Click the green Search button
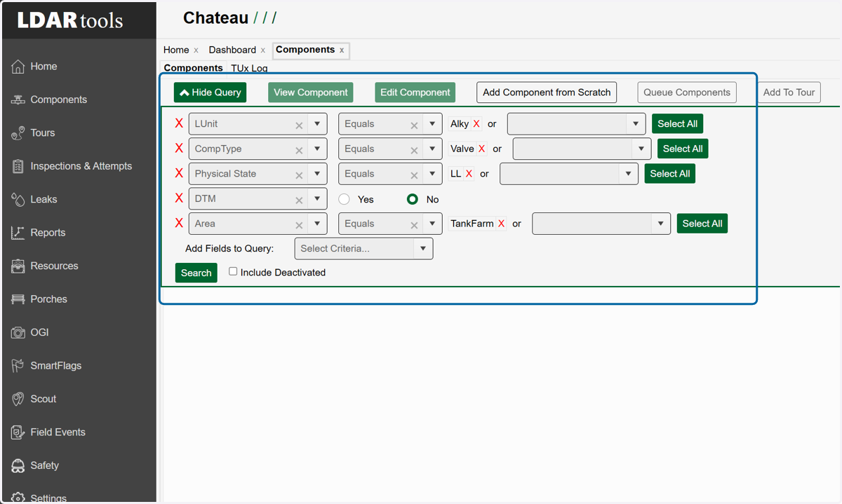Screen dimensions: 842x504 pyautogui.click(x=196, y=273)
